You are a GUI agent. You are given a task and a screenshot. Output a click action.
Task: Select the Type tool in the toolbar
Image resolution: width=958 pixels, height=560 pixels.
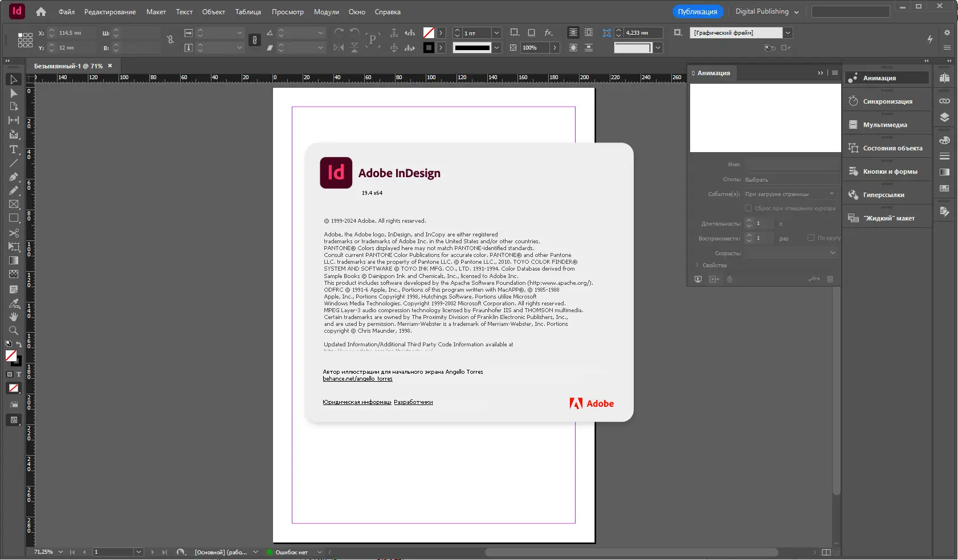click(13, 149)
